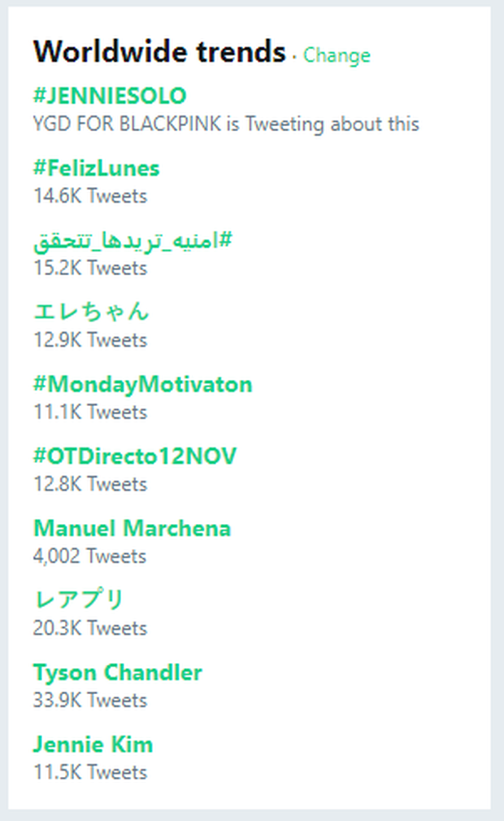Image resolution: width=504 pixels, height=821 pixels.
Task: Open the #MondayMotivaton hashtag
Action: 142,384
